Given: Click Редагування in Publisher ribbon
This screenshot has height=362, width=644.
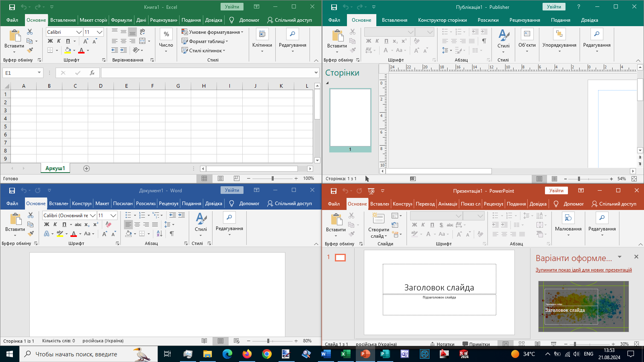Looking at the screenshot, I should click(597, 40).
